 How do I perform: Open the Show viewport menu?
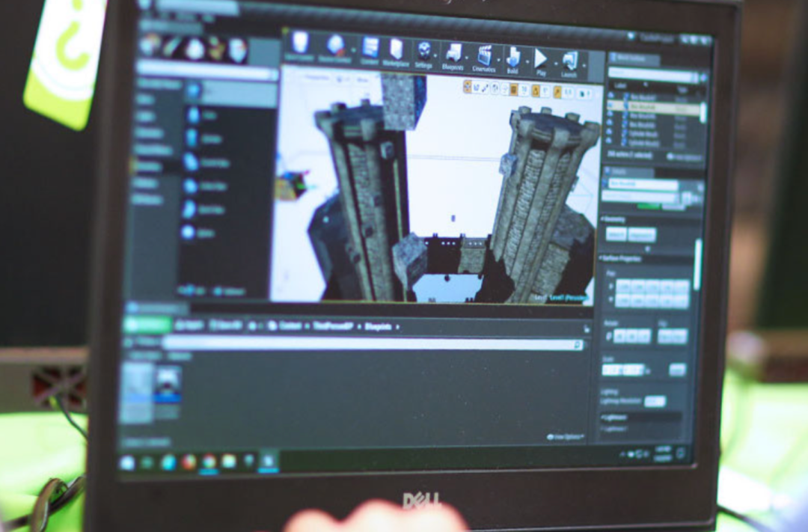point(362,80)
